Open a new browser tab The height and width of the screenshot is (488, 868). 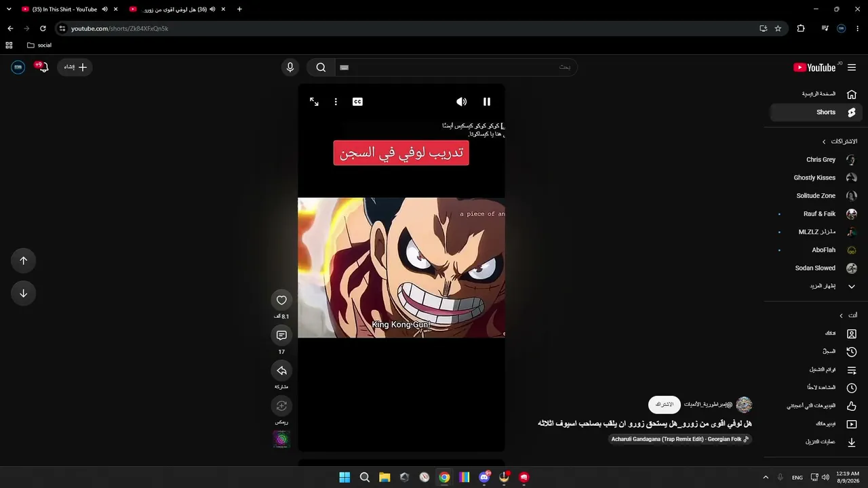point(239,9)
